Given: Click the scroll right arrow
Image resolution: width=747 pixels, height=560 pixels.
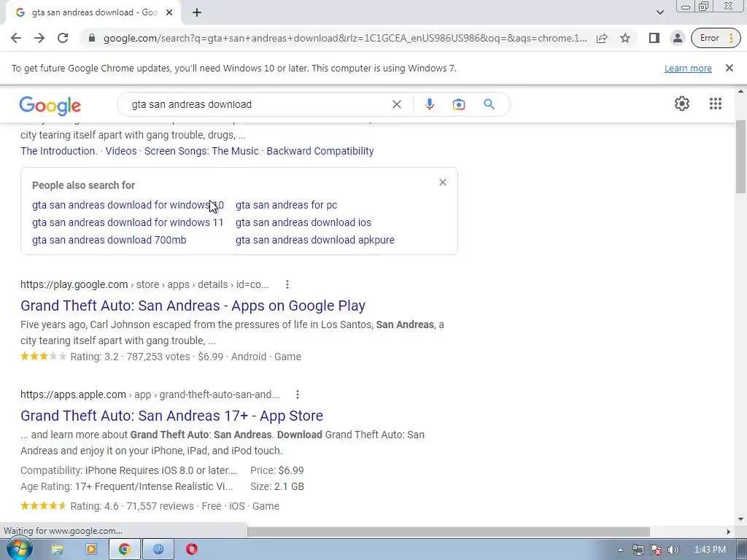Looking at the screenshot, I should tap(729, 532).
